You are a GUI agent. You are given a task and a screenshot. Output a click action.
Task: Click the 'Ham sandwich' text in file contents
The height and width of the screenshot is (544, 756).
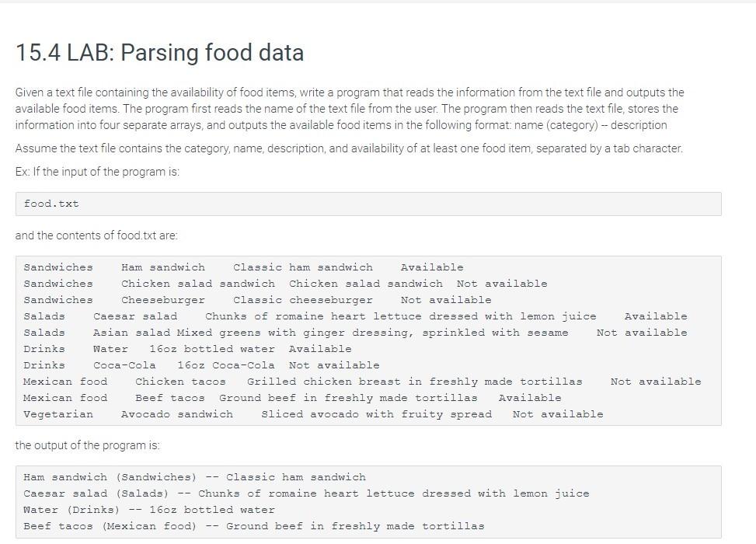point(163,267)
